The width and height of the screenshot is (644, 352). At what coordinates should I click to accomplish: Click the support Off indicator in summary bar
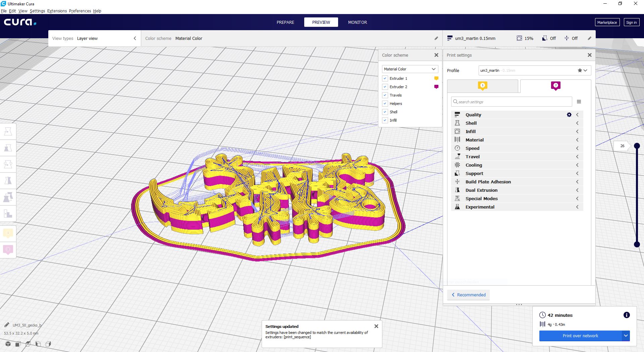tap(549, 38)
